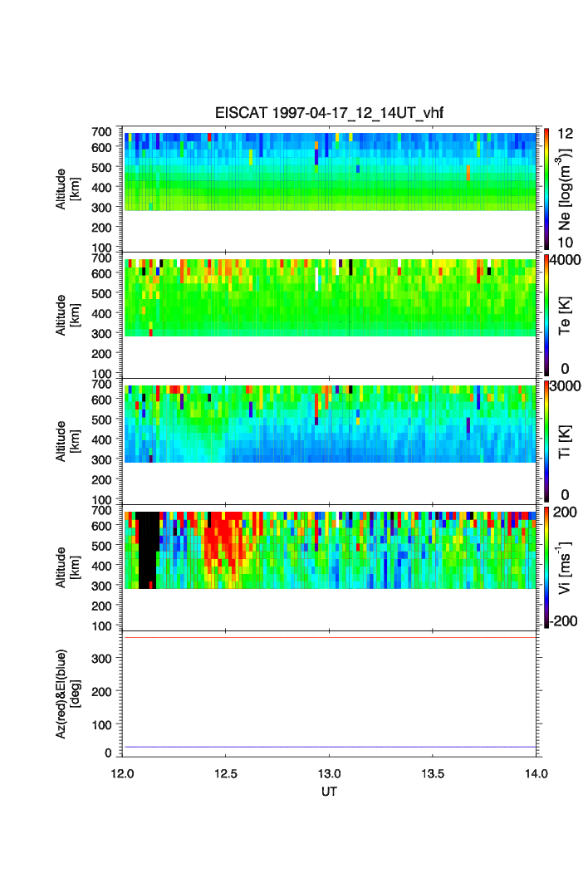Click the electron temperature heatmap panel

click(330, 298)
